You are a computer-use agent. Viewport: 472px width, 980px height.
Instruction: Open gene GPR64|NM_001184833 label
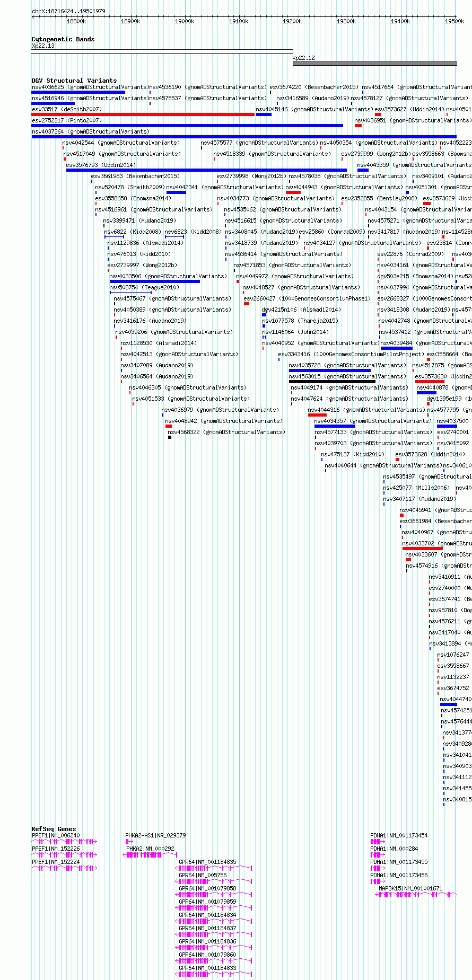(207, 968)
